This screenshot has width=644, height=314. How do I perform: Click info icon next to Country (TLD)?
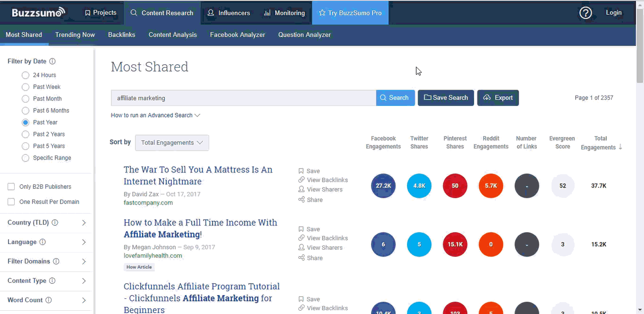pyautogui.click(x=55, y=222)
